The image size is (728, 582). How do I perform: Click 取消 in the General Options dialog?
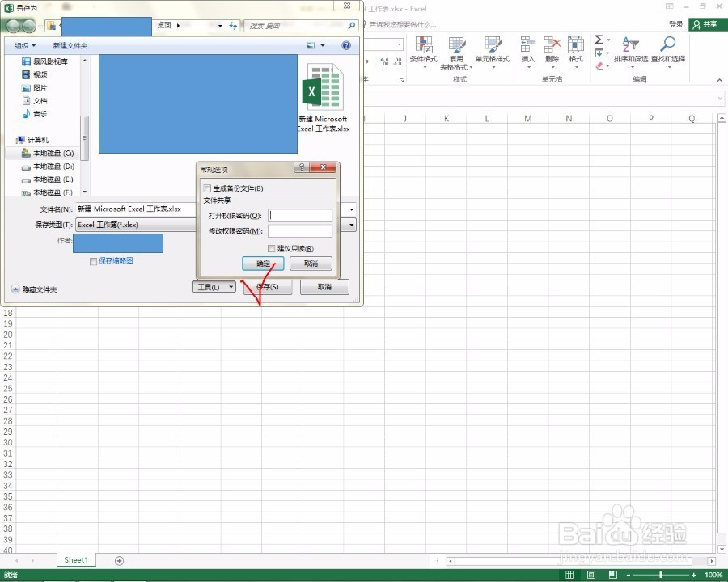point(311,264)
